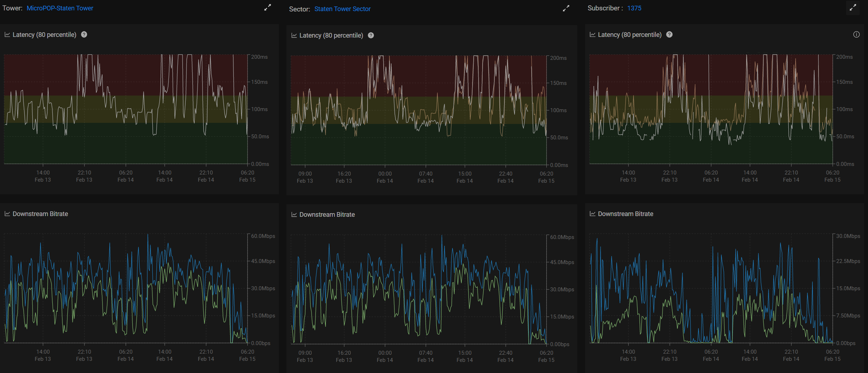Viewport: 868px width, 373px height.
Task: Click the Sector Downstream Bitrate chart icon
Action: (x=294, y=215)
